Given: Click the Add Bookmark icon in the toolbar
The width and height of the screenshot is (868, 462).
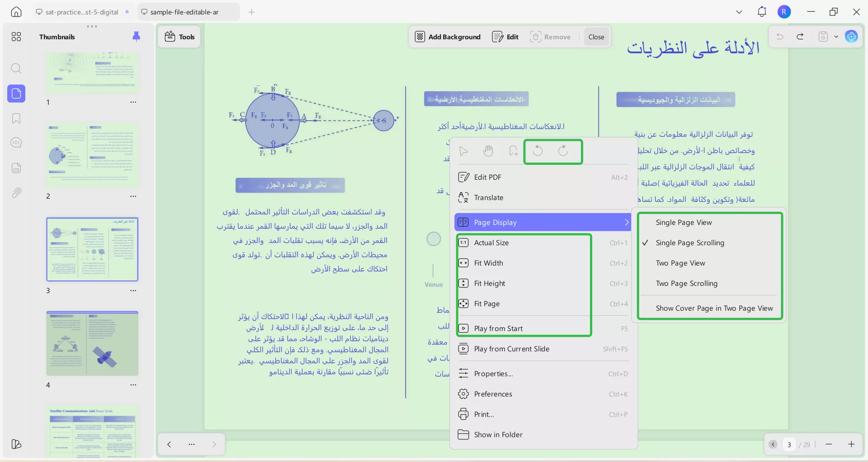Looking at the screenshot, I should coord(513,151).
